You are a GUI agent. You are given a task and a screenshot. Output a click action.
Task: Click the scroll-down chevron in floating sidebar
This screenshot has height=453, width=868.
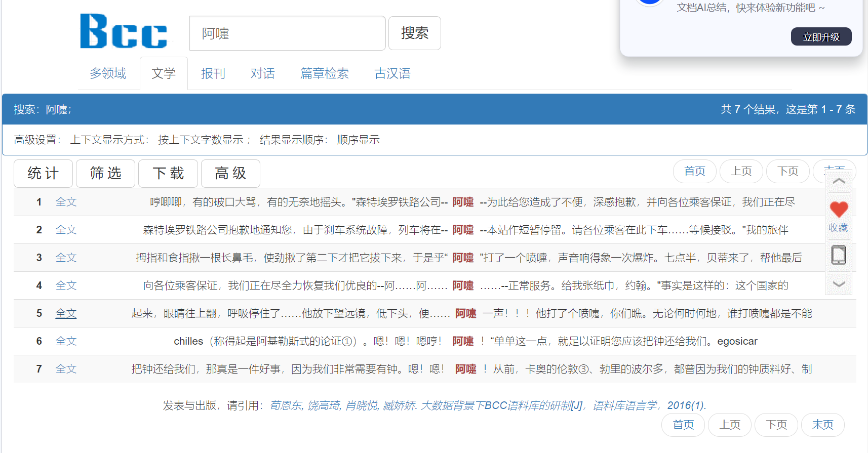(839, 284)
